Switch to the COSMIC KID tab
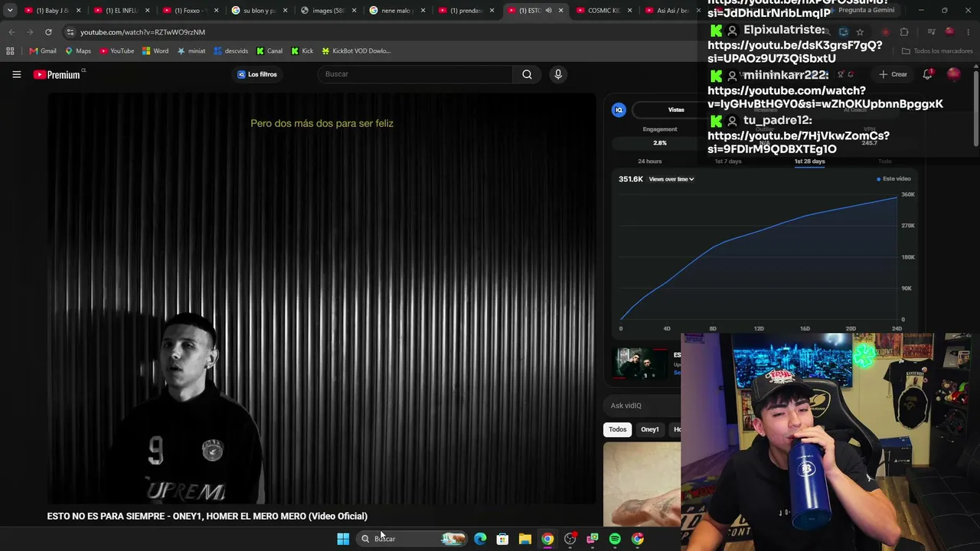Screen dimensions: 980x551 click(602, 11)
